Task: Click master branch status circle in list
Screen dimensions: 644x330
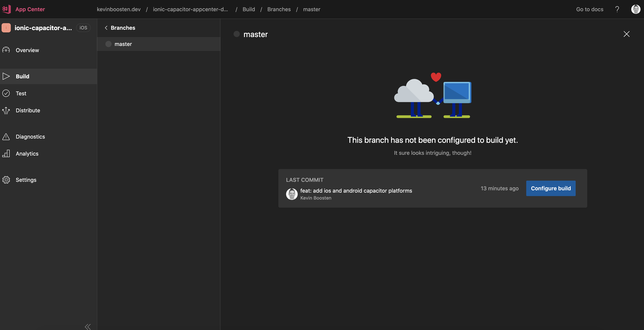Action: pos(108,44)
